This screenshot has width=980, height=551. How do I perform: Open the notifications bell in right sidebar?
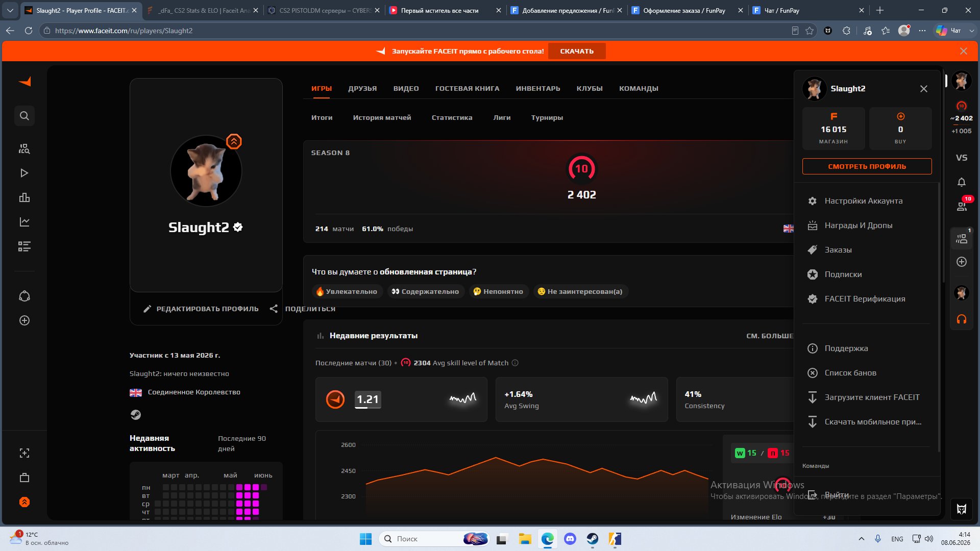click(x=962, y=182)
